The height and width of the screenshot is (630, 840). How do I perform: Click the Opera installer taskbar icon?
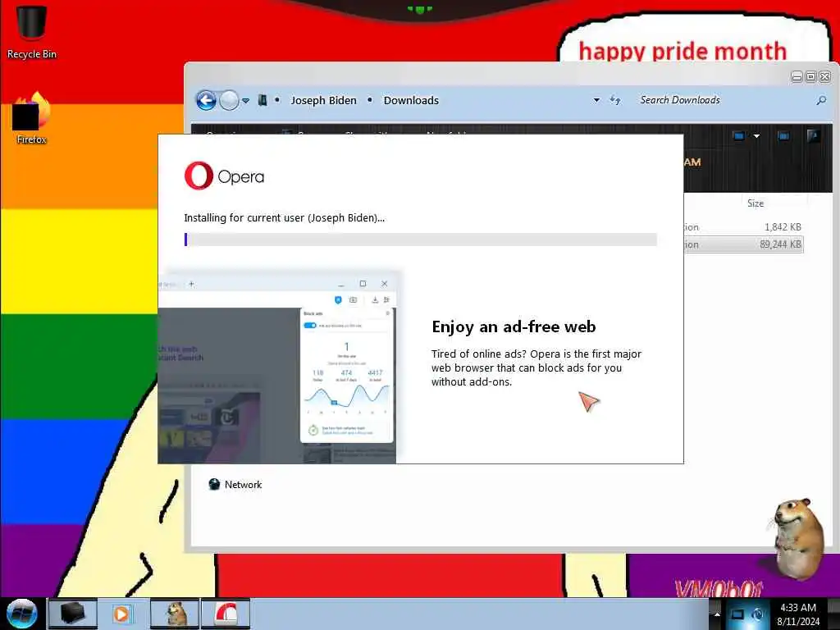(x=226, y=614)
